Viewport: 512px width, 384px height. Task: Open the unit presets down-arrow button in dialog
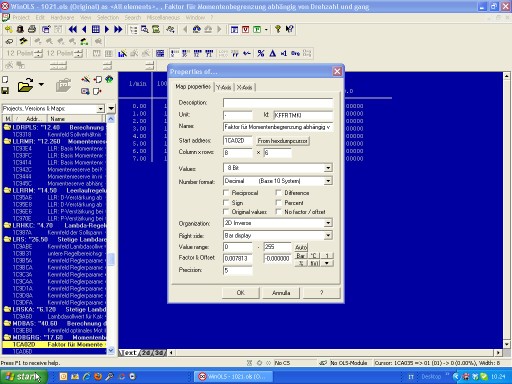tap(327, 263)
